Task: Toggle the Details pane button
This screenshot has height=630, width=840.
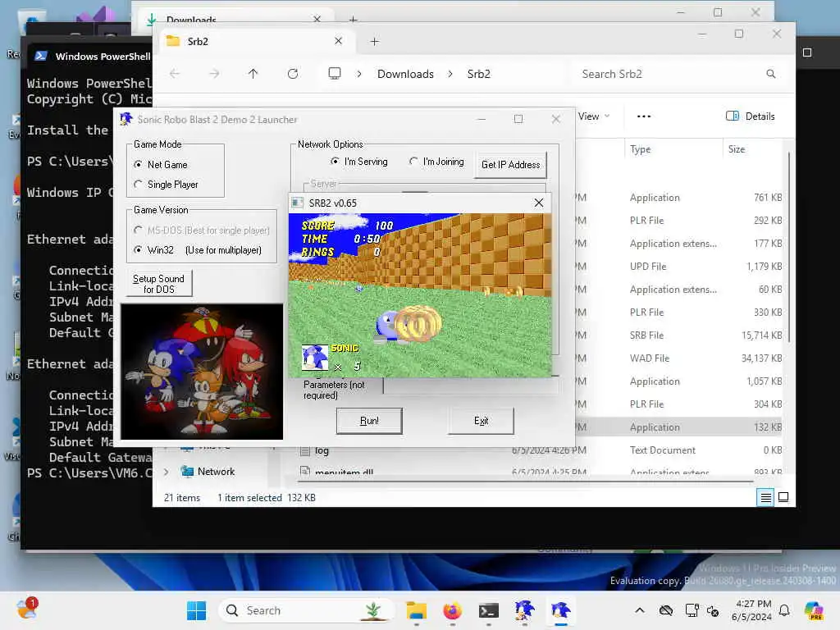Action: pyautogui.click(x=750, y=116)
